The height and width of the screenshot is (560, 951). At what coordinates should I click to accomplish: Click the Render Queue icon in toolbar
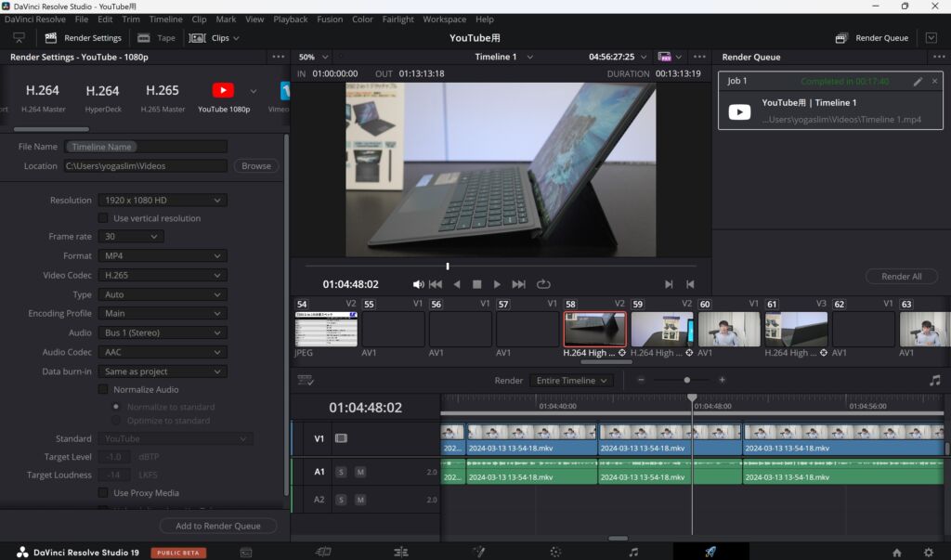[x=841, y=38]
